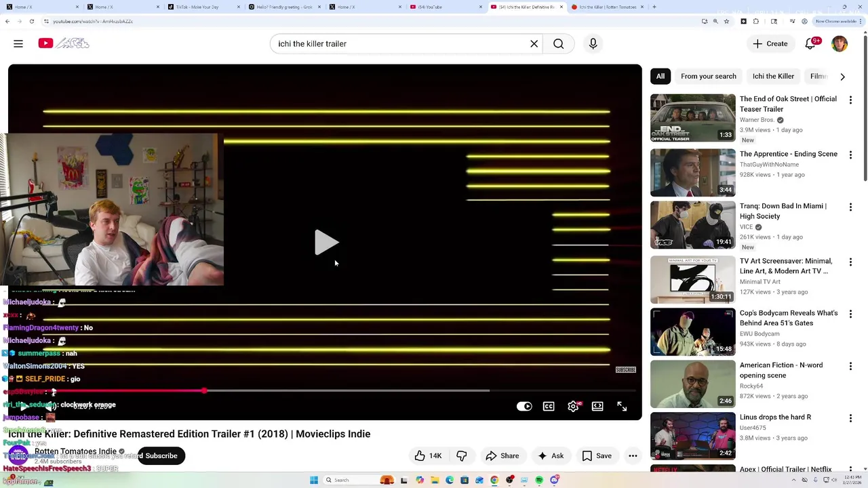Open the Rotten Tomatoes Indie channel name
This screenshot has width=868, height=488.
point(75,451)
